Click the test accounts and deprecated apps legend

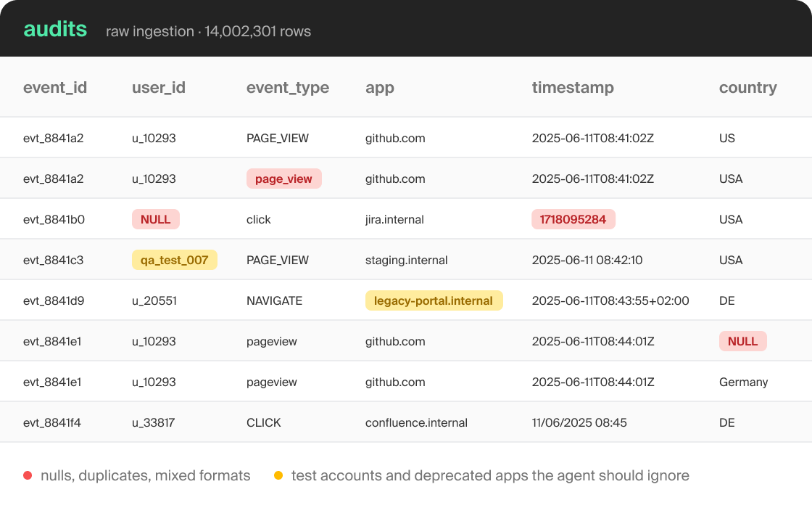[490, 475]
